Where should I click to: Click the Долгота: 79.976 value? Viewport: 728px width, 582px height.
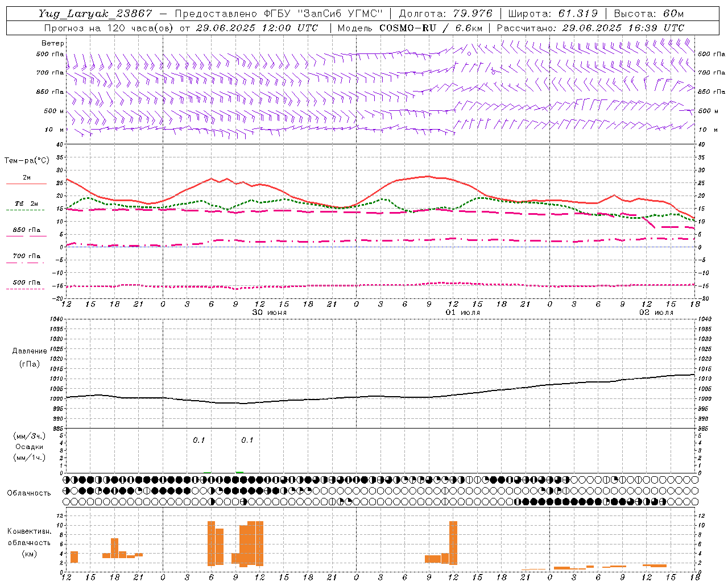pyautogui.click(x=446, y=14)
